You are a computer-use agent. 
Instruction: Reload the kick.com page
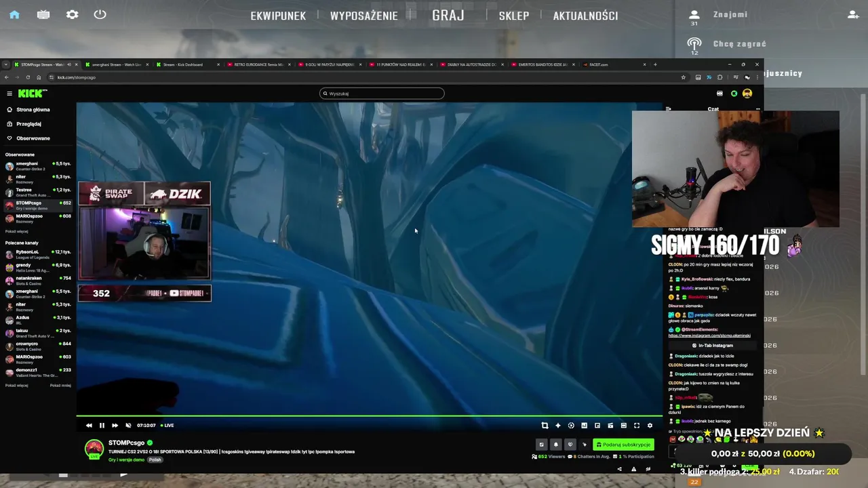[28, 77]
